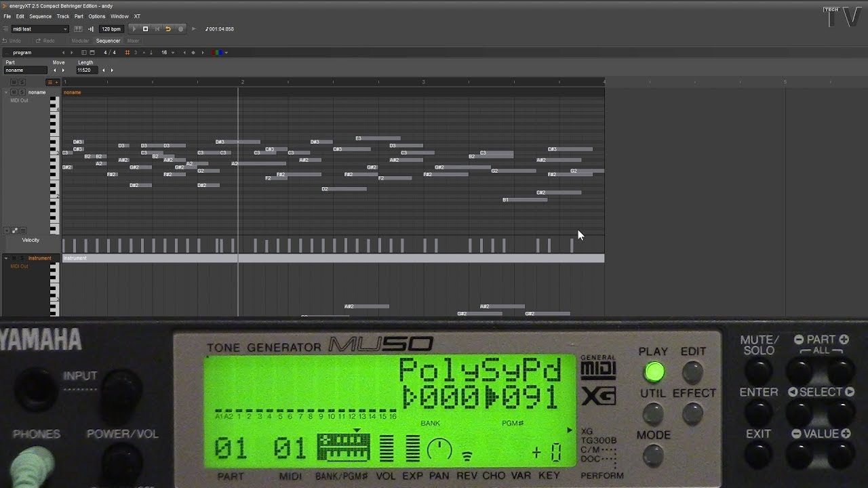868x488 pixels.
Task: Collapse the noname track with its disclosure arrow
Action: 6,92
